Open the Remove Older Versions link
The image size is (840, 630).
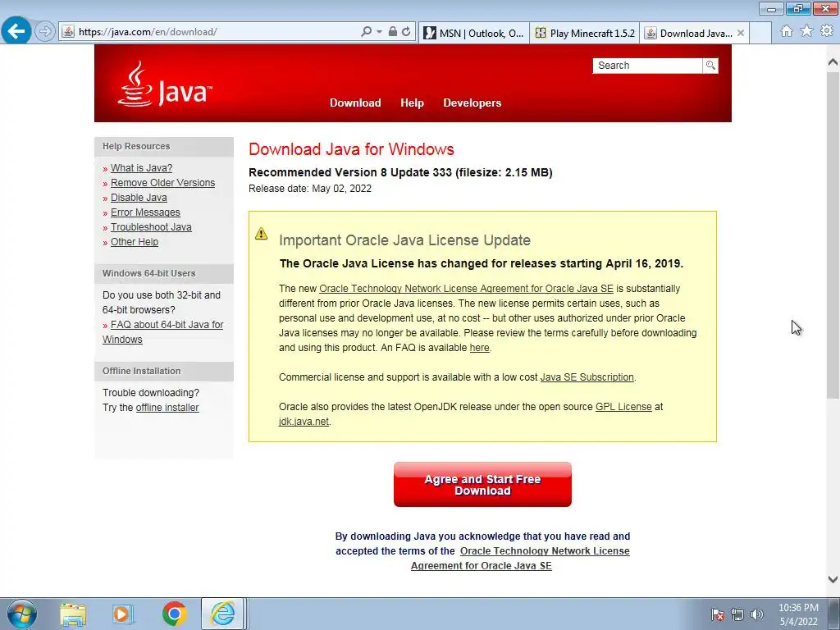click(x=163, y=183)
